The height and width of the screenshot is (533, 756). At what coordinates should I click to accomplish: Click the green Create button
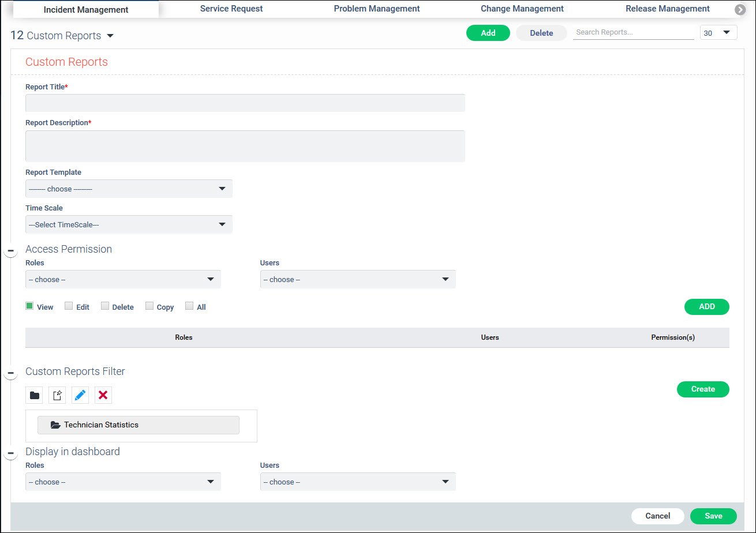pyautogui.click(x=703, y=389)
